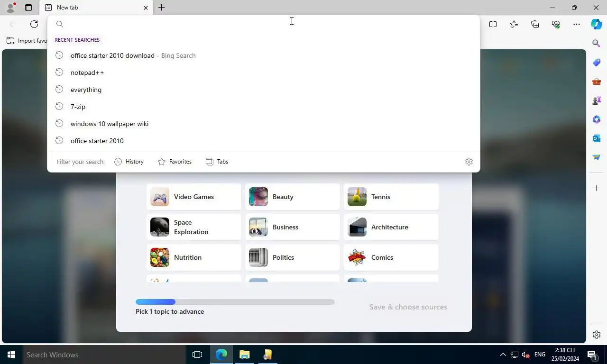
Task: Open Settings and more ellipsis menu
Action: pyautogui.click(x=577, y=24)
